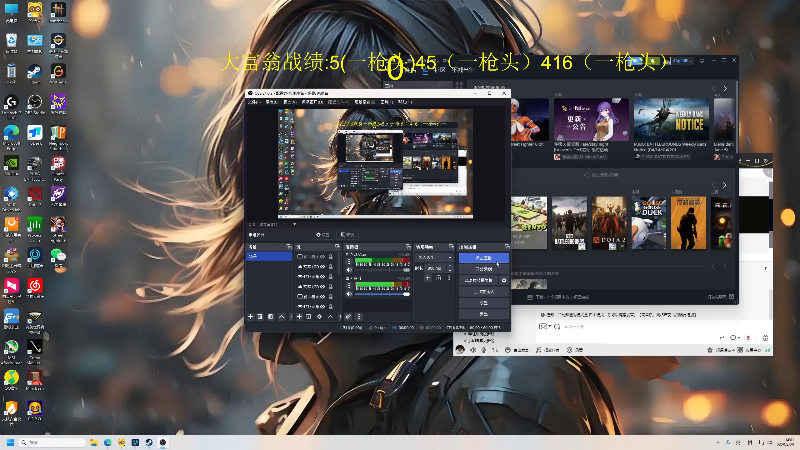The width and height of the screenshot is (800, 450).
Task: Adjust transition duration stepper arrows
Action: tap(450, 268)
